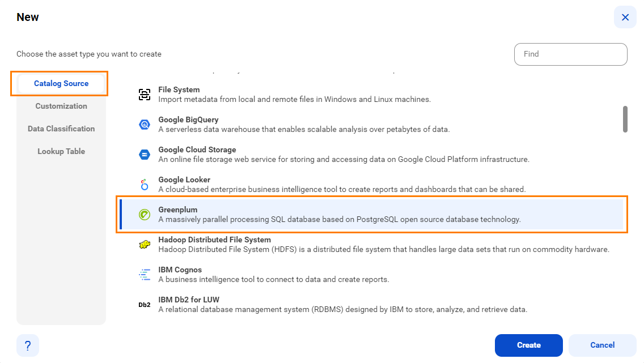644x363 pixels.
Task: Click the Db2 icon
Action: (x=145, y=305)
